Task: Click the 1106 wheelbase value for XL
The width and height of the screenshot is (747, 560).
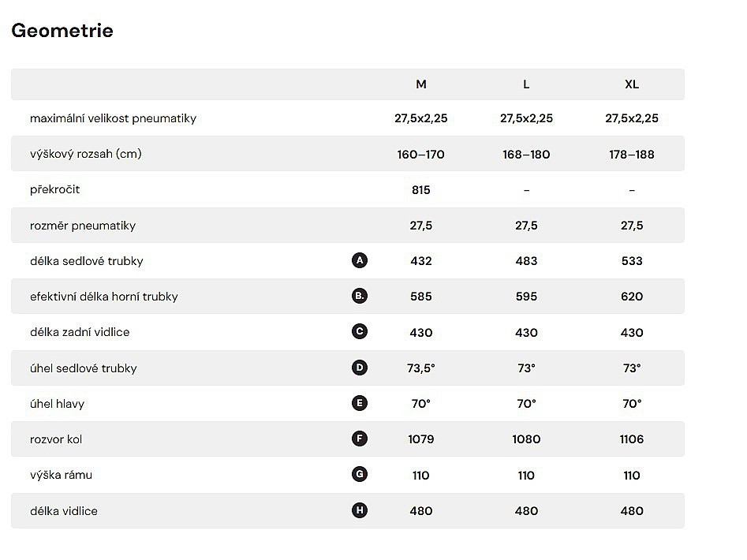Action: tap(632, 439)
